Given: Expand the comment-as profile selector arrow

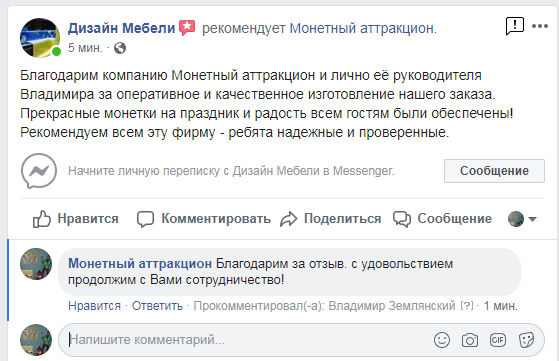Looking at the screenshot, I should [x=532, y=219].
